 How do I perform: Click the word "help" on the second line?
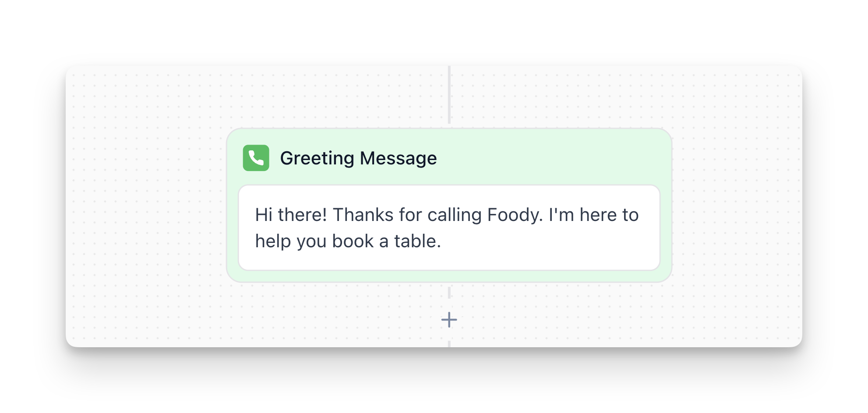click(273, 242)
